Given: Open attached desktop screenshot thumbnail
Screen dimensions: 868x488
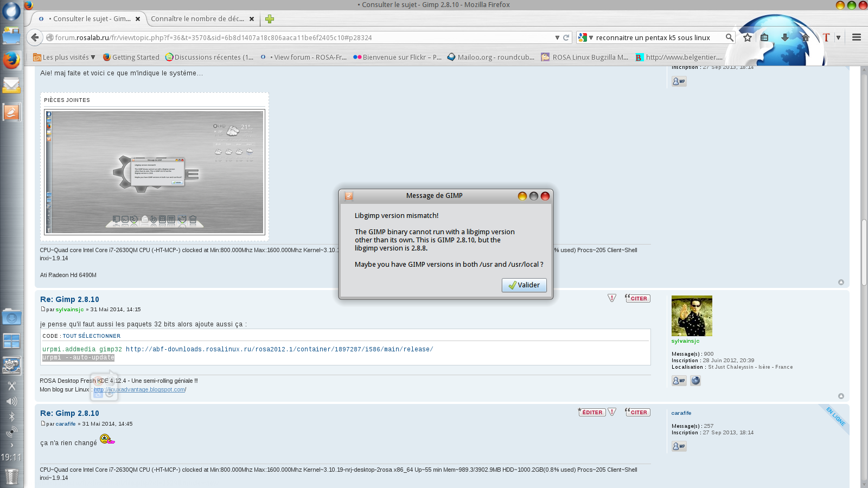Looking at the screenshot, I should pos(155,172).
